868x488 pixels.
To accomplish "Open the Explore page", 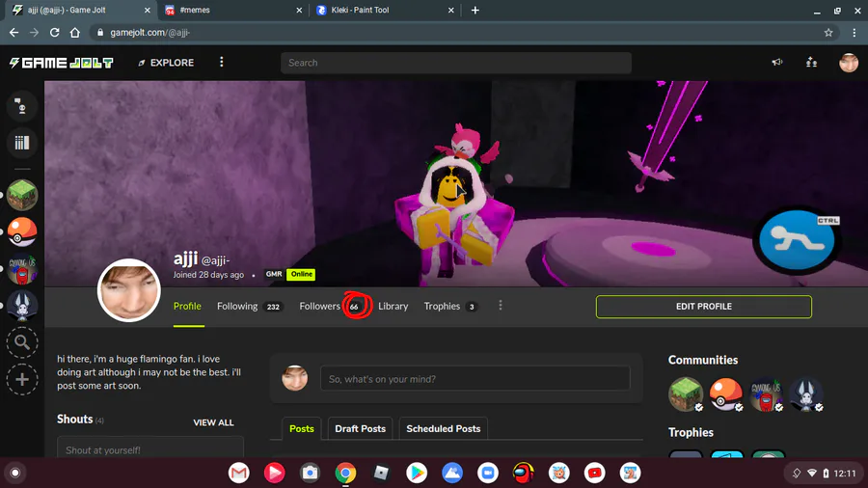I will point(166,63).
